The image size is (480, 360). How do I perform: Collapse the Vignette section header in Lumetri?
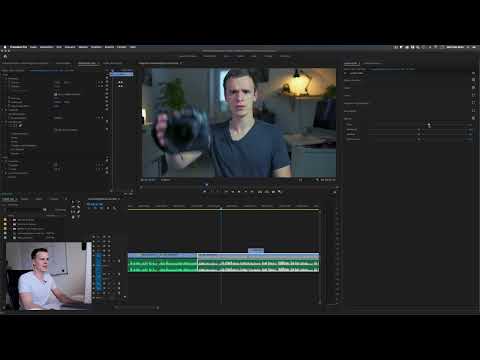coord(348,118)
